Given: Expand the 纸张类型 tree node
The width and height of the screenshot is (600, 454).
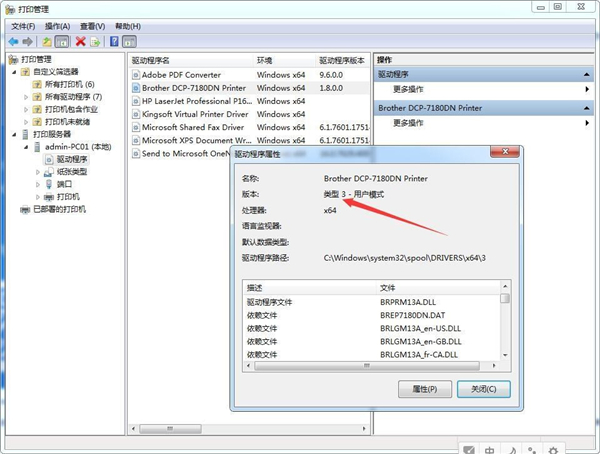Looking at the screenshot, I should coord(38,172).
